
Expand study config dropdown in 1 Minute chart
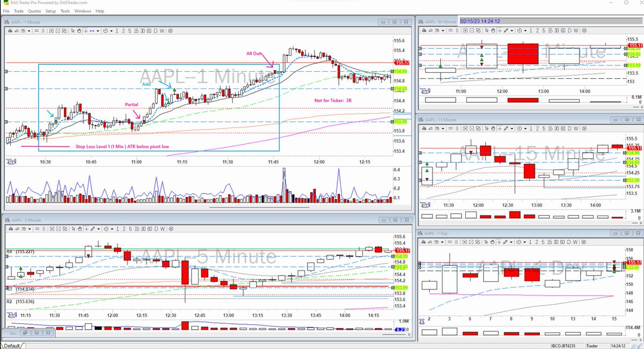click(x=29, y=31)
